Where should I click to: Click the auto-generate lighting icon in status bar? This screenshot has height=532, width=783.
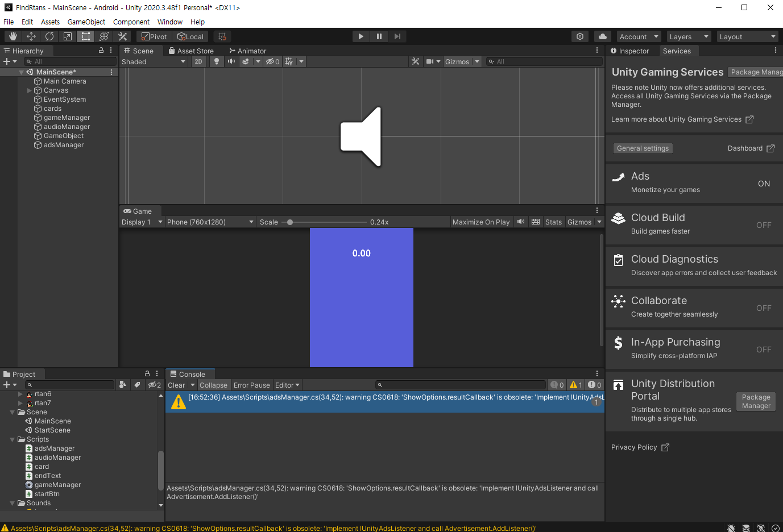point(761,528)
